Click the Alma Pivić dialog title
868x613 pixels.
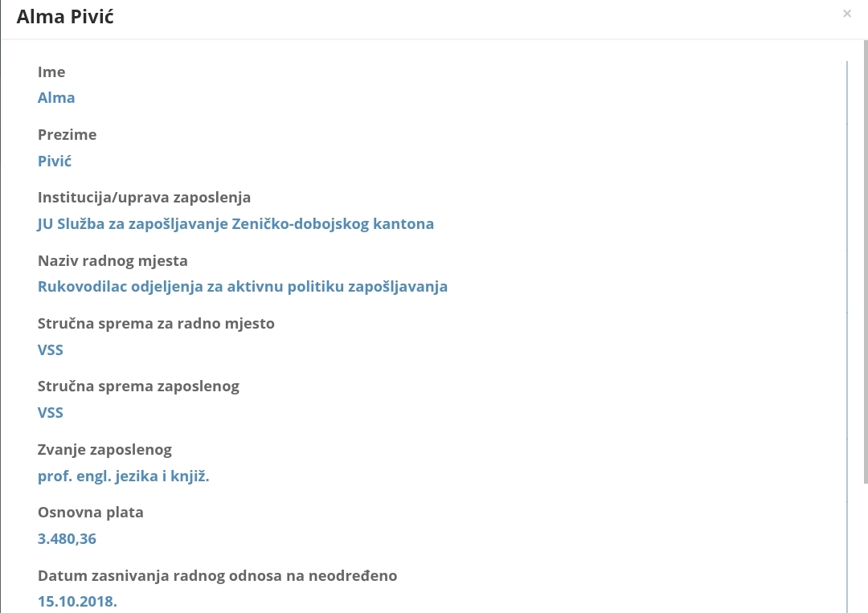tap(65, 16)
